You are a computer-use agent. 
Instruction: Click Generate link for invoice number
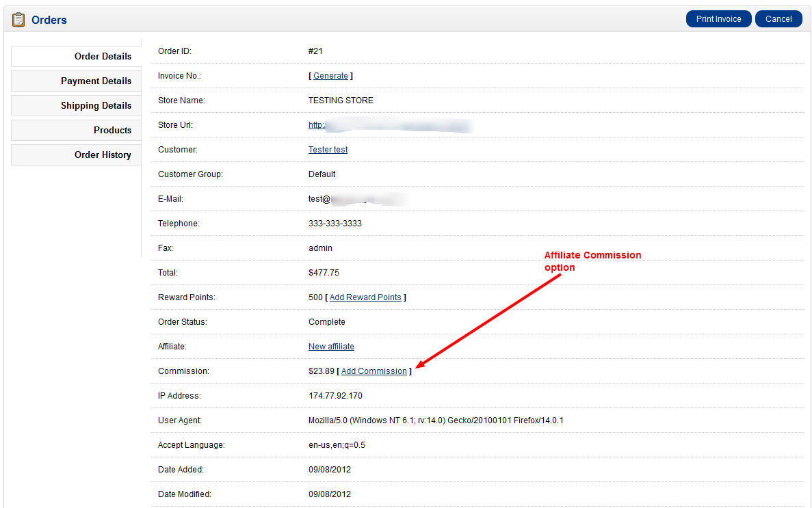coord(330,76)
